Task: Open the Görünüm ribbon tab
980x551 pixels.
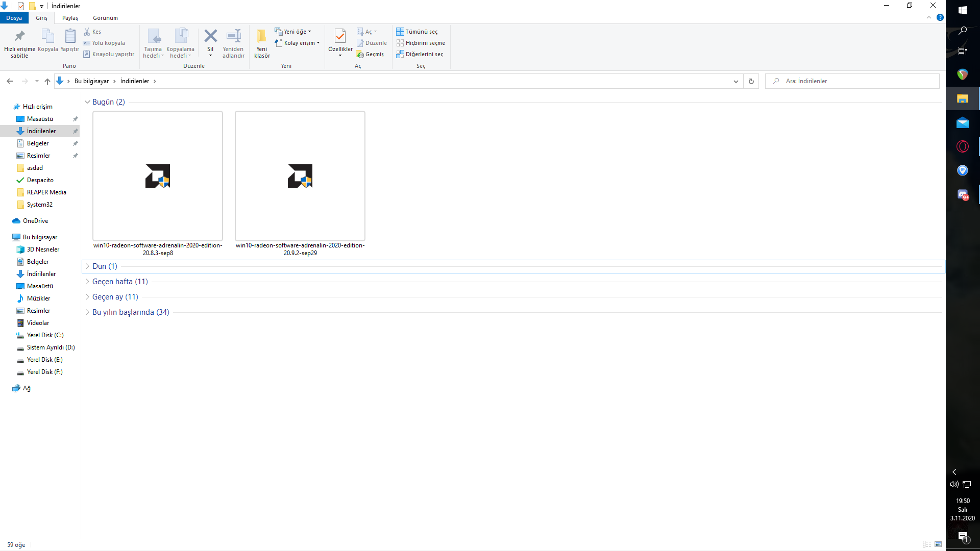Action: click(105, 18)
